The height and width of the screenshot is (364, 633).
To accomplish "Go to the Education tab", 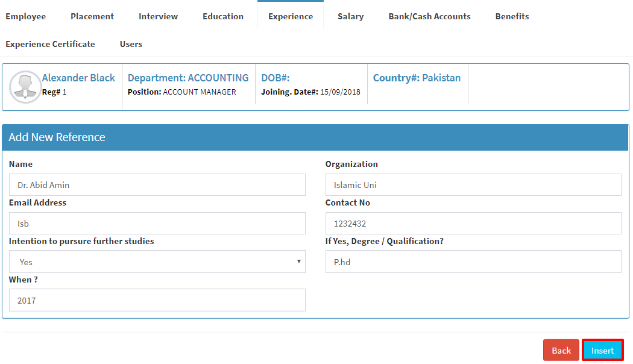I will coord(223,16).
